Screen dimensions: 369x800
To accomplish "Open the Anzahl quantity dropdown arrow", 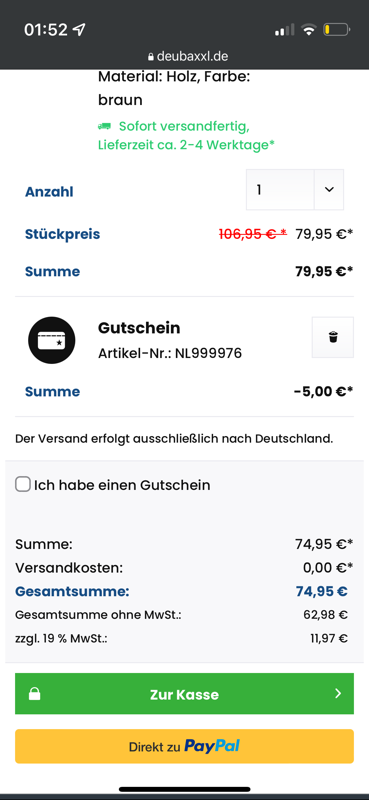I will coord(329,189).
